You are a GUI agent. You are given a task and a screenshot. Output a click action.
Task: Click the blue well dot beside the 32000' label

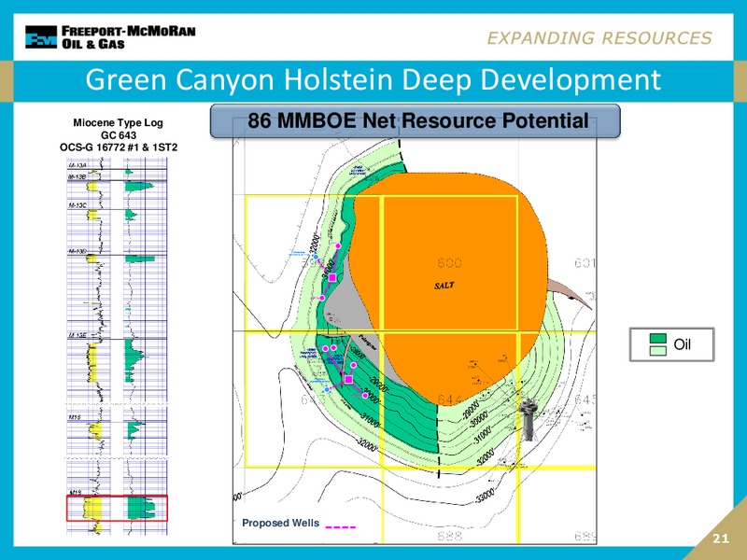[x=316, y=257]
